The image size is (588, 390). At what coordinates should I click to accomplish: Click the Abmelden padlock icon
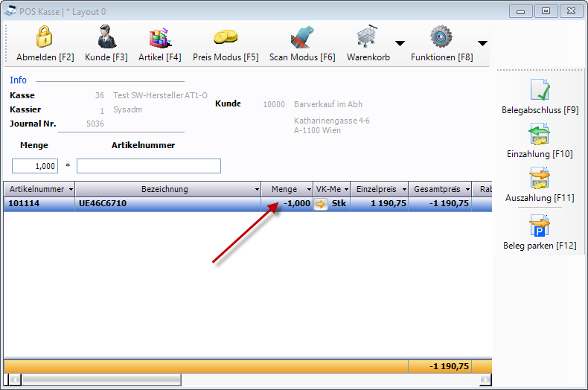[44, 36]
